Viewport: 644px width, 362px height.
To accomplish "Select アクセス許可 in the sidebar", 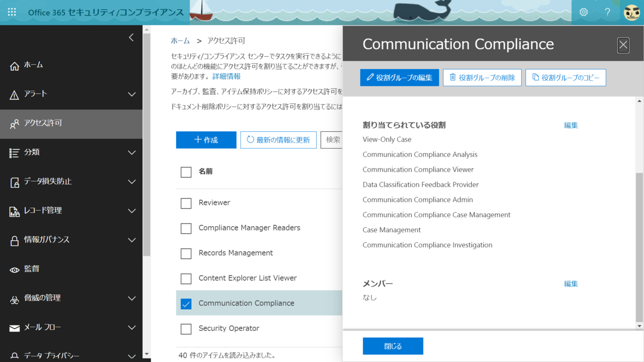I will pos(71,123).
